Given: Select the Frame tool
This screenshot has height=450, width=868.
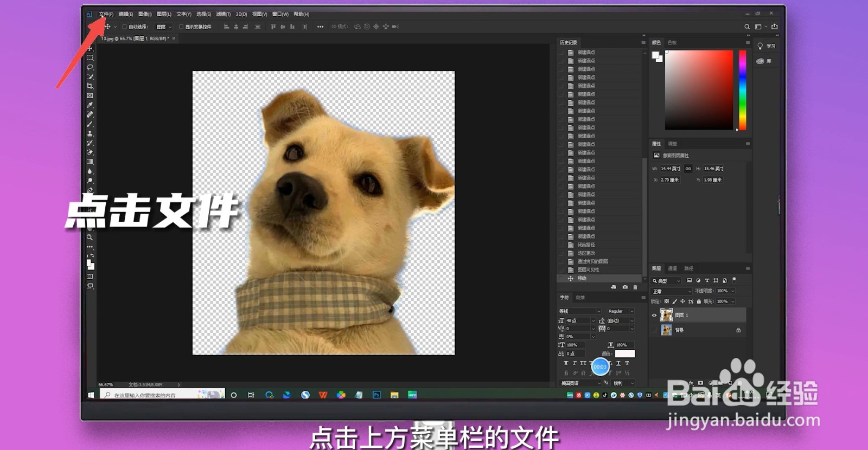Looking at the screenshot, I should pyautogui.click(x=90, y=95).
